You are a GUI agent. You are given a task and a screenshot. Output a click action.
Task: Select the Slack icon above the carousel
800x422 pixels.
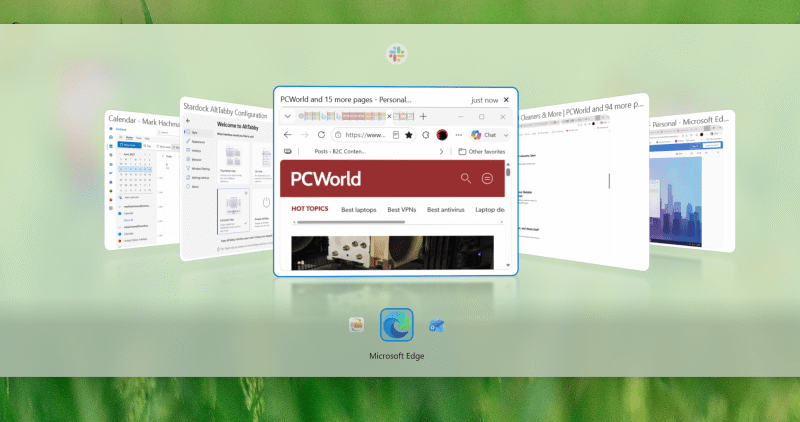(396, 54)
